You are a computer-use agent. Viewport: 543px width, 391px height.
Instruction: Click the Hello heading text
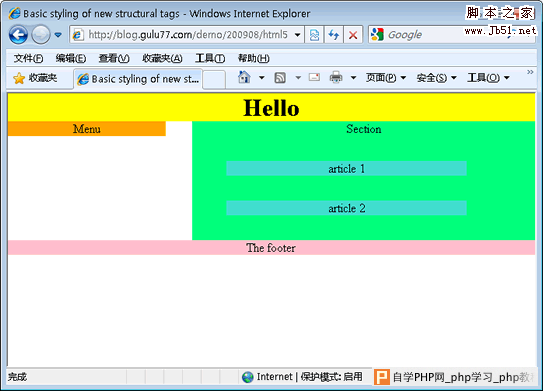[x=271, y=108]
